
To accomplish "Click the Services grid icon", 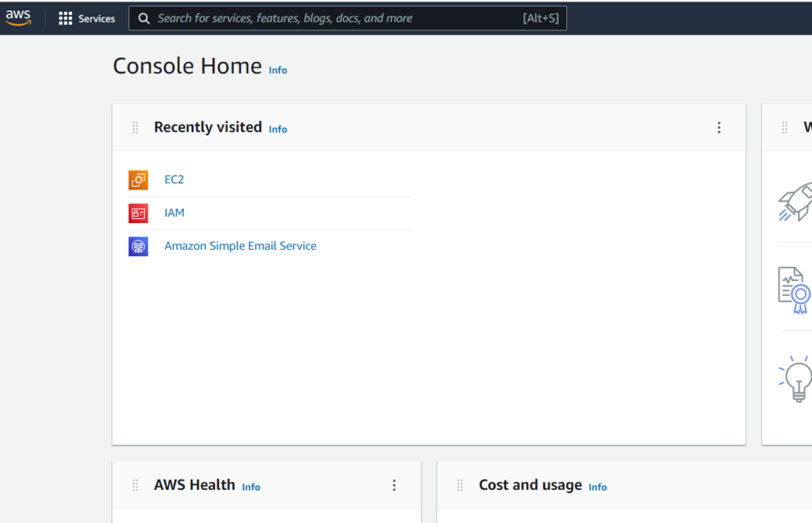I will click(x=65, y=19).
